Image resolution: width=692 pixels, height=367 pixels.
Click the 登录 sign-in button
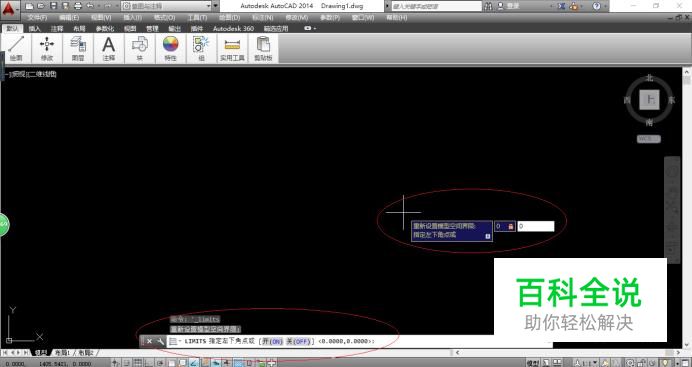(509, 6)
